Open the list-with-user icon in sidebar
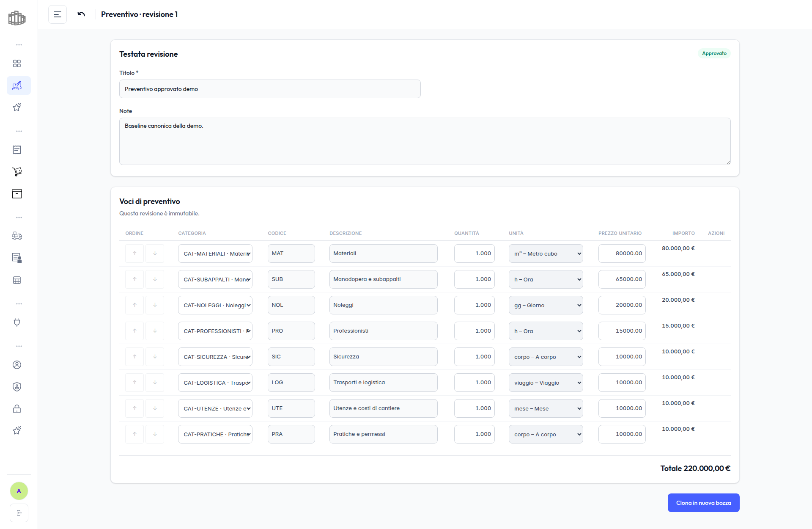This screenshot has width=812, height=529. [17, 258]
